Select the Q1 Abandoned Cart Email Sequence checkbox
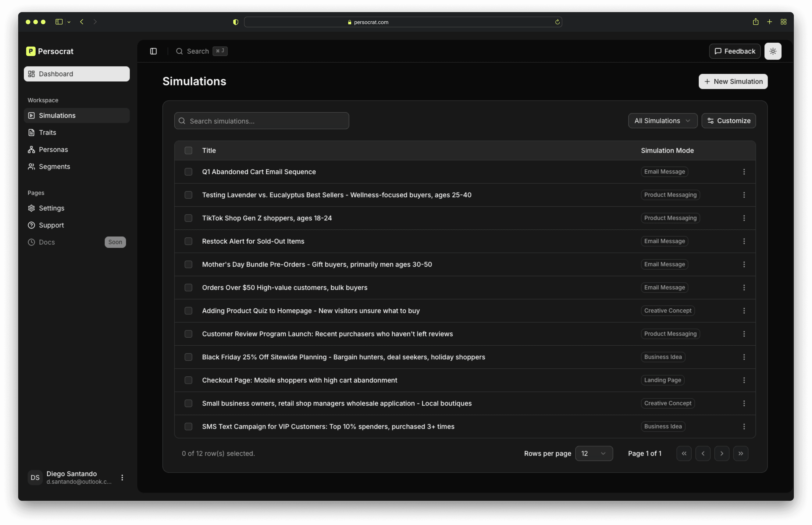The height and width of the screenshot is (525, 812). click(188, 172)
